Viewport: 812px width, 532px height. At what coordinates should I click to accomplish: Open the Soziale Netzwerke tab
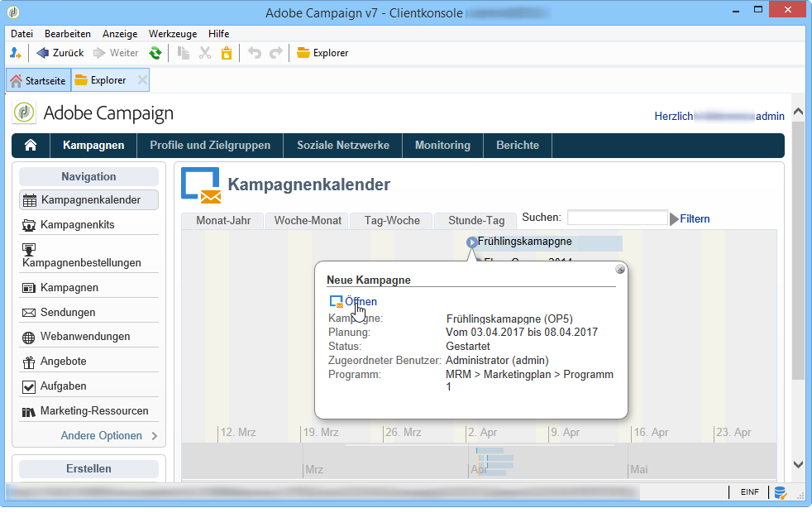pos(343,145)
